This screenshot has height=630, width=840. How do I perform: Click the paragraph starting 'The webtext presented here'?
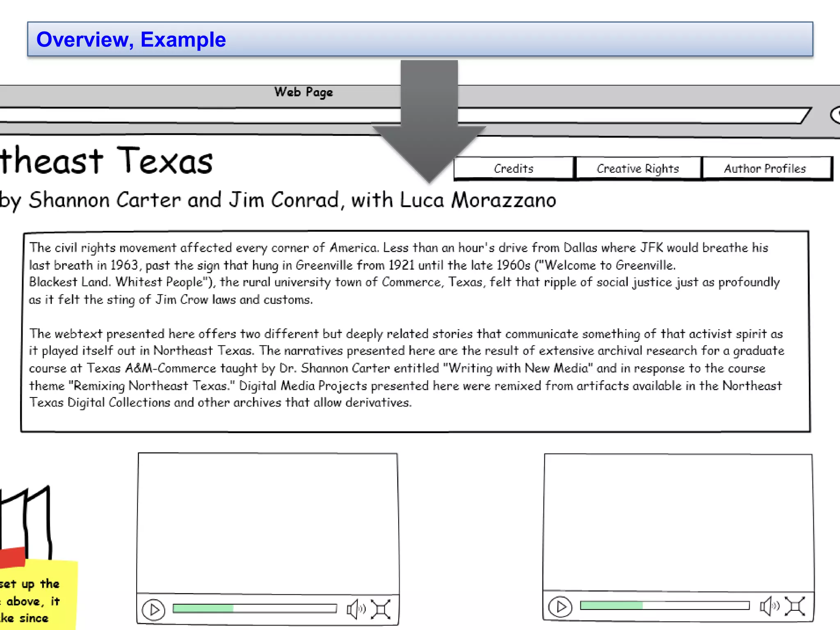click(x=406, y=368)
